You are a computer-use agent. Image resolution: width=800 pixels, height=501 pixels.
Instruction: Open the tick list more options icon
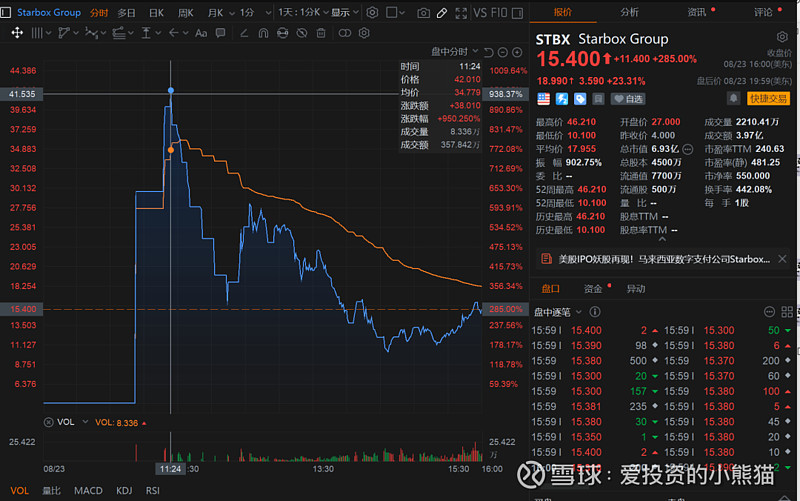pyautogui.click(x=769, y=312)
